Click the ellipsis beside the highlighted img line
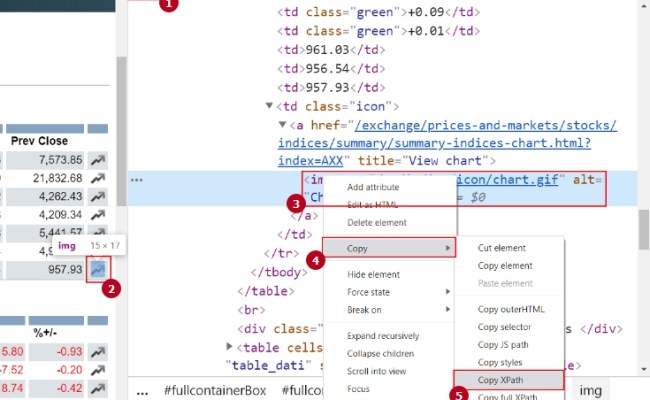Screen dimensions: 650x400 coord(136,180)
